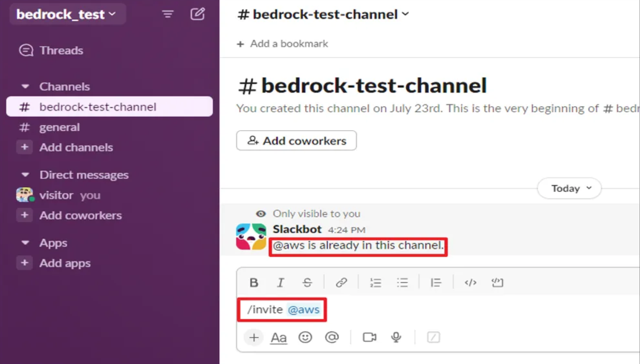The image size is (640, 364).
Task: Click the Add coworkers button in channel
Action: tap(296, 141)
